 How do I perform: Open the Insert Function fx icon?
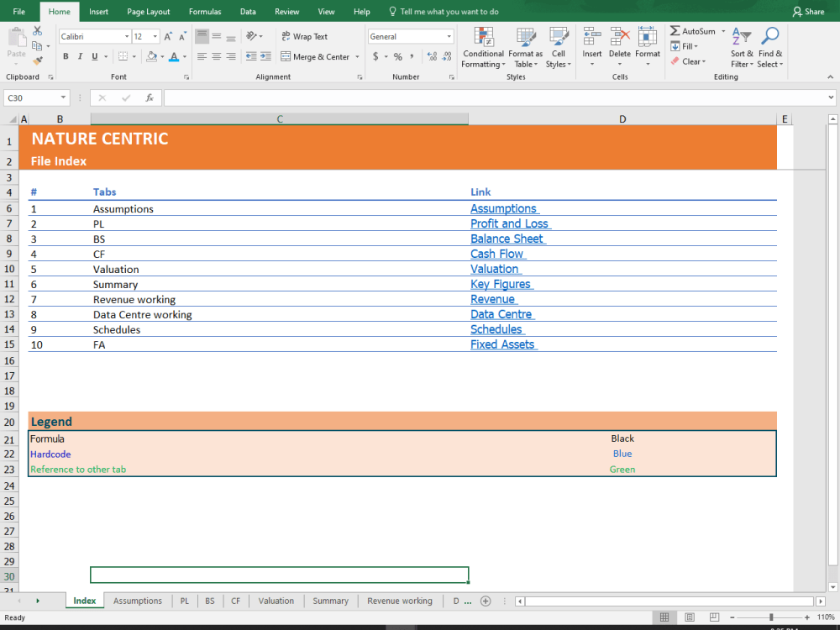tap(150, 97)
